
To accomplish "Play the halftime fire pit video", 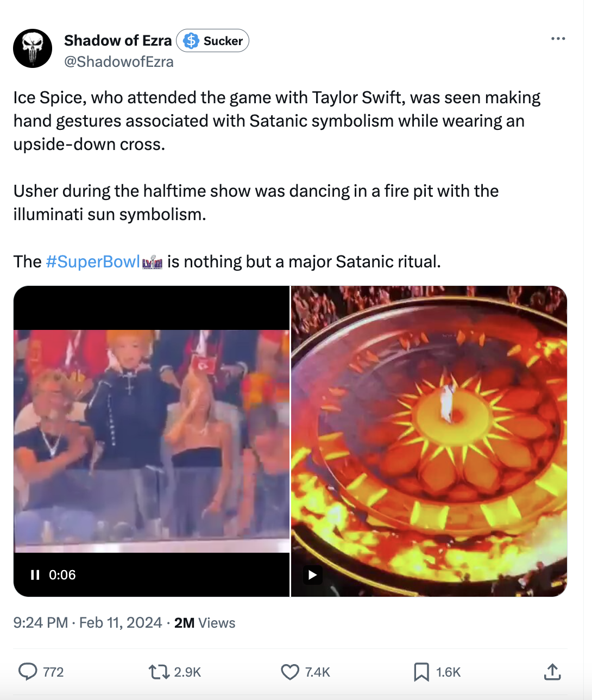I will pyautogui.click(x=312, y=574).
